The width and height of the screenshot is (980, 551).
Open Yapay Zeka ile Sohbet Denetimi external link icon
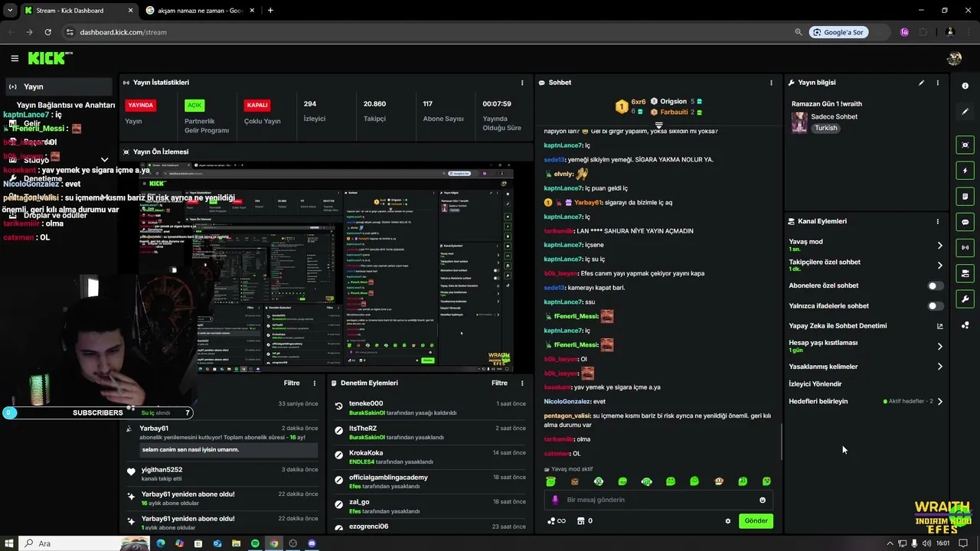(x=940, y=326)
